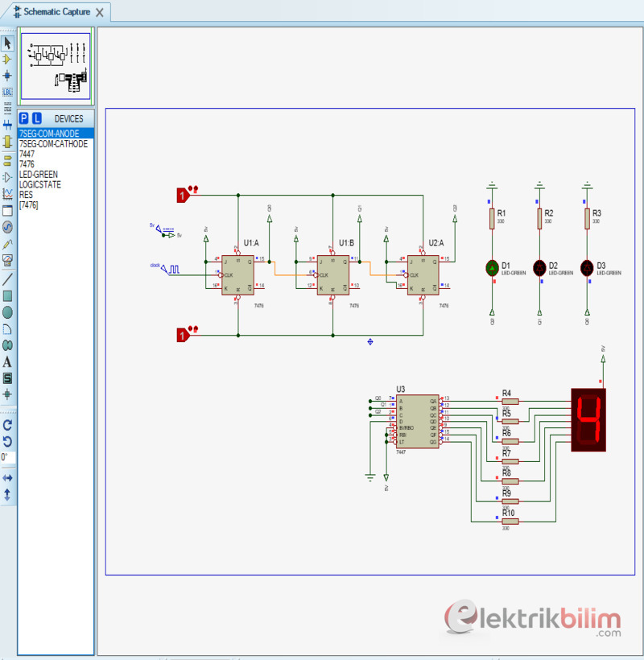Viewport: 644px width, 660px height.
Task: Select the Wire Label (LBL) tool
Action: click(x=8, y=92)
